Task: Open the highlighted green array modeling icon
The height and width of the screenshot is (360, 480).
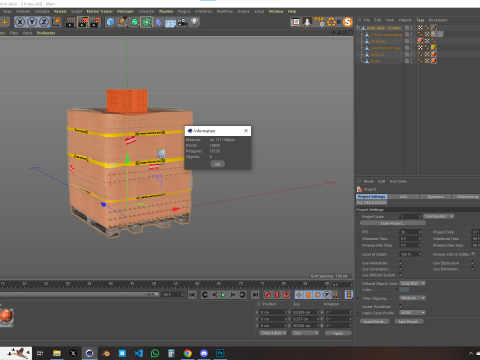Action: (x=146, y=22)
